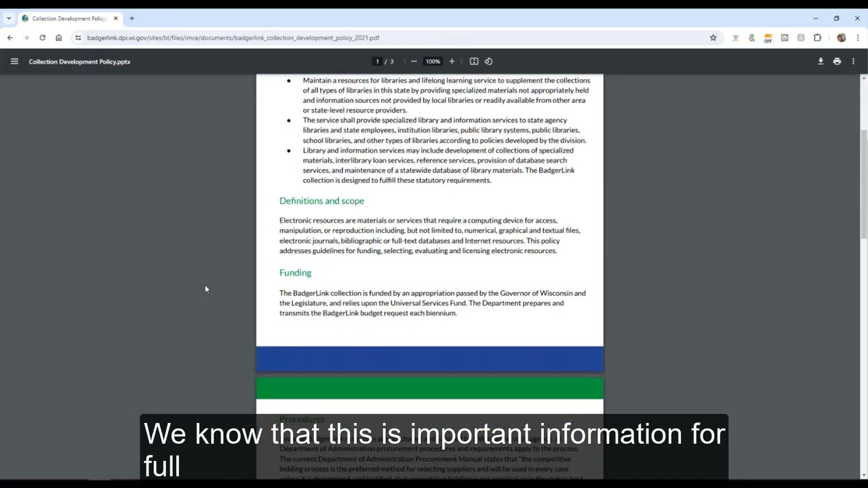Click the gray extension icon right of OFF badge
Image resolution: width=868 pixels, height=488 pixels.
point(785,38)
